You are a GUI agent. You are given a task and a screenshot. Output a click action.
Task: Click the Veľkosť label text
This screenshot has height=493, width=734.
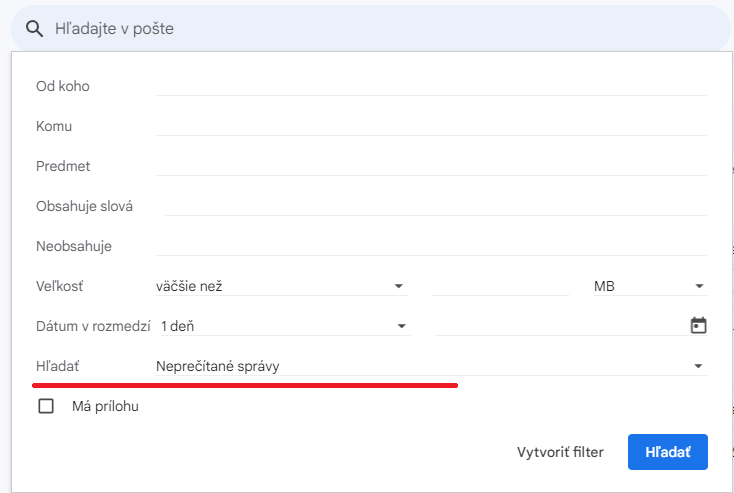[x=59, y=286]
